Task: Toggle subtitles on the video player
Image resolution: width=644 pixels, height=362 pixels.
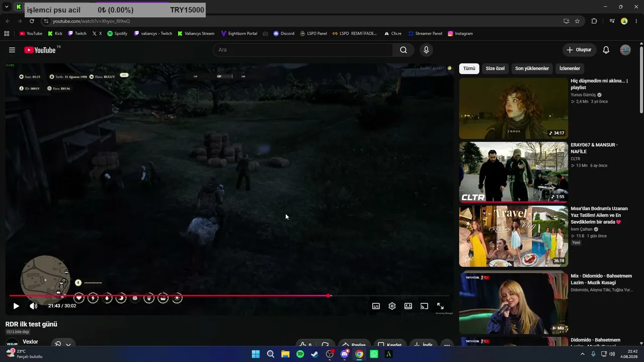Action: 376,306
